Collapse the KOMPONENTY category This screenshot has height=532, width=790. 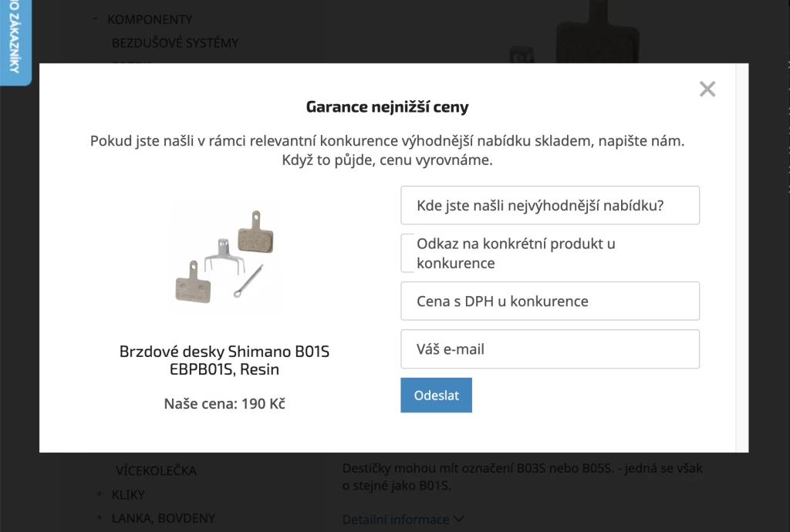pyautogui.click(x=95, y=19)
